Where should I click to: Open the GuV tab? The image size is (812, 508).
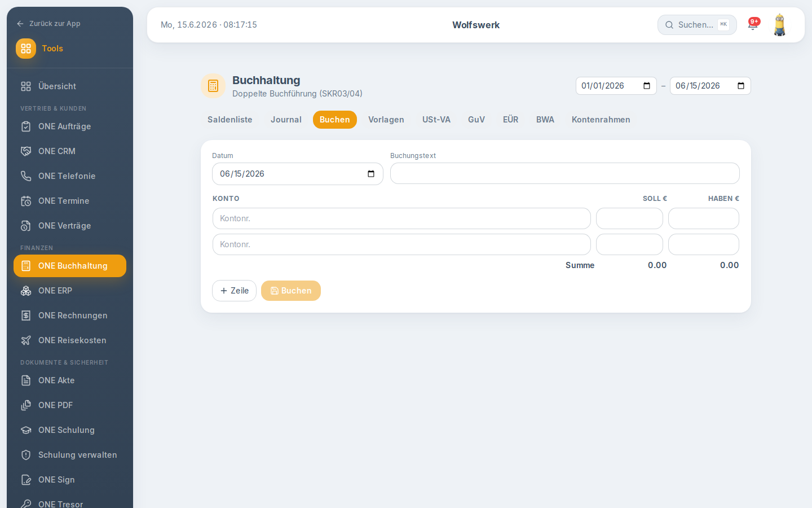click(476, 120)
